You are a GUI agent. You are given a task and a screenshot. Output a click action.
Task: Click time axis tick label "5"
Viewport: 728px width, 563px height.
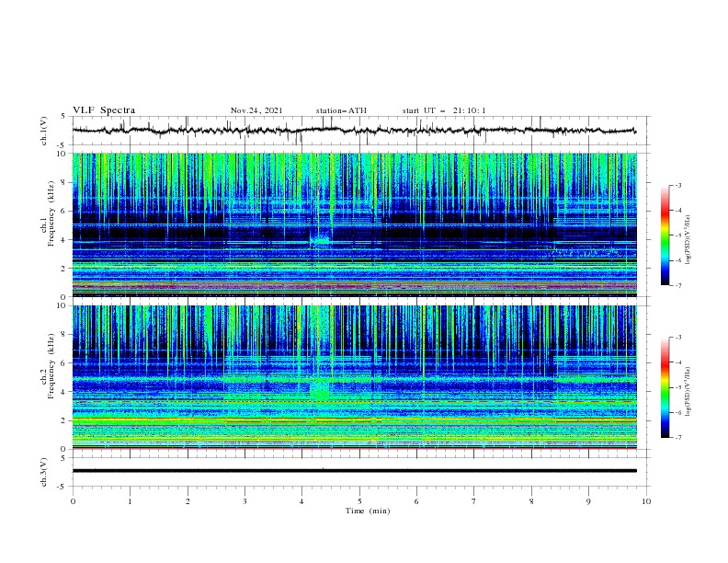(x=359, y=501)
